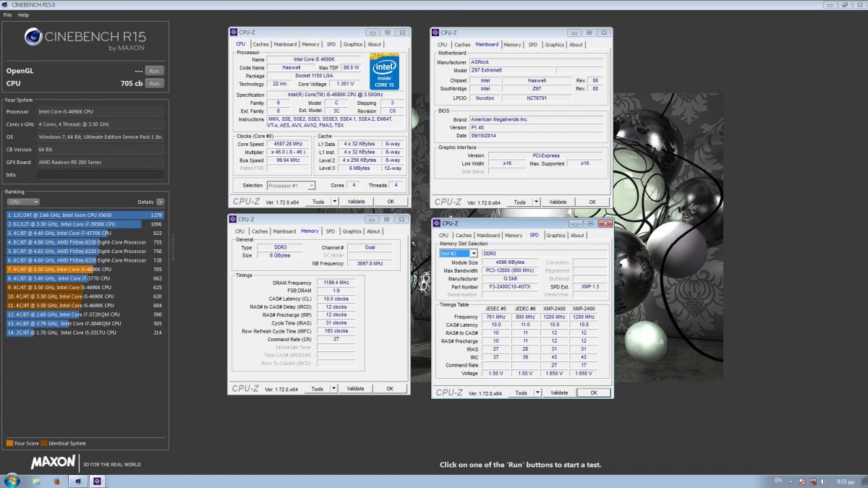Open File menu in Cinebench
868x488 pixels.
coord(8,14)
